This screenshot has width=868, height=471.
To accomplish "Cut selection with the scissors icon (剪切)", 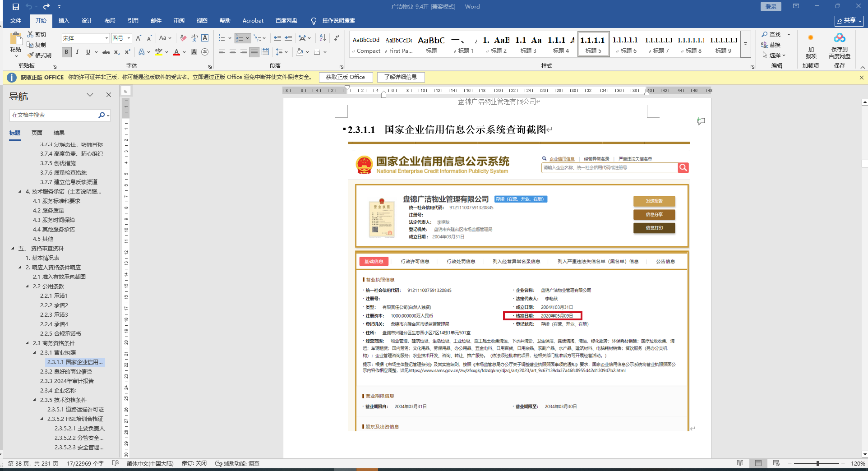I will pyautogui.click(x=37, y=34).
